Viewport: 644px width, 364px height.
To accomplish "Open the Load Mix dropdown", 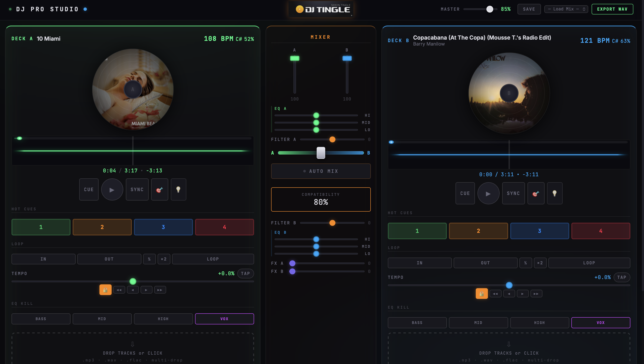I will pos(566,9).
